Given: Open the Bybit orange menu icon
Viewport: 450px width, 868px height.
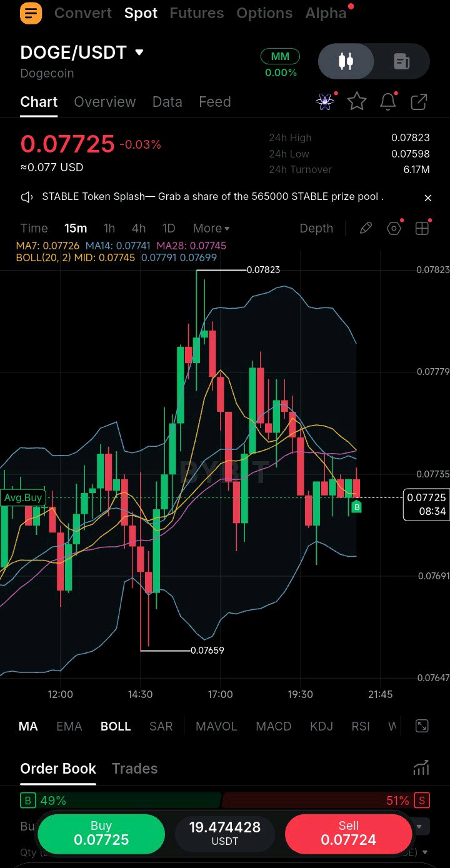Looking at the screenshot, I should (31, 12).
